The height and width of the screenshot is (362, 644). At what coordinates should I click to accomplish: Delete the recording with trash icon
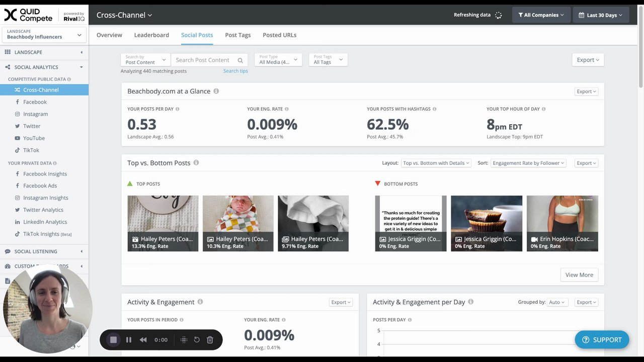click(210, 340)
